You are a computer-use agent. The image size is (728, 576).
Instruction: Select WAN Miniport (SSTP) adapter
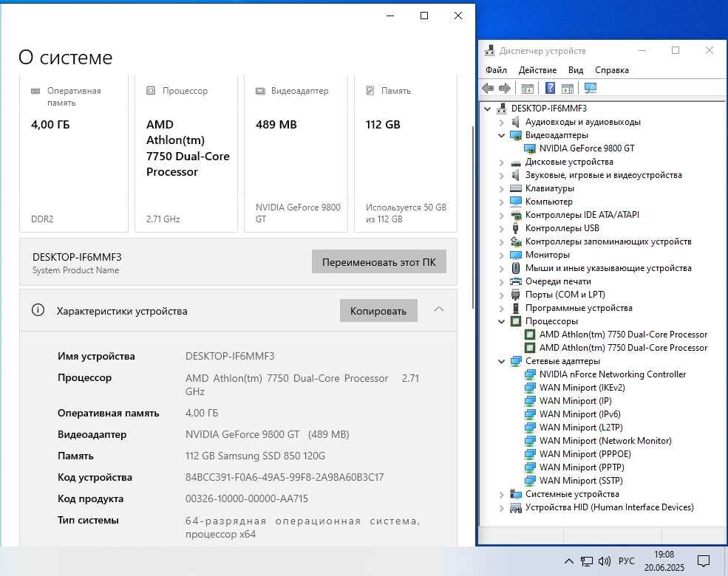click(581, 481)
